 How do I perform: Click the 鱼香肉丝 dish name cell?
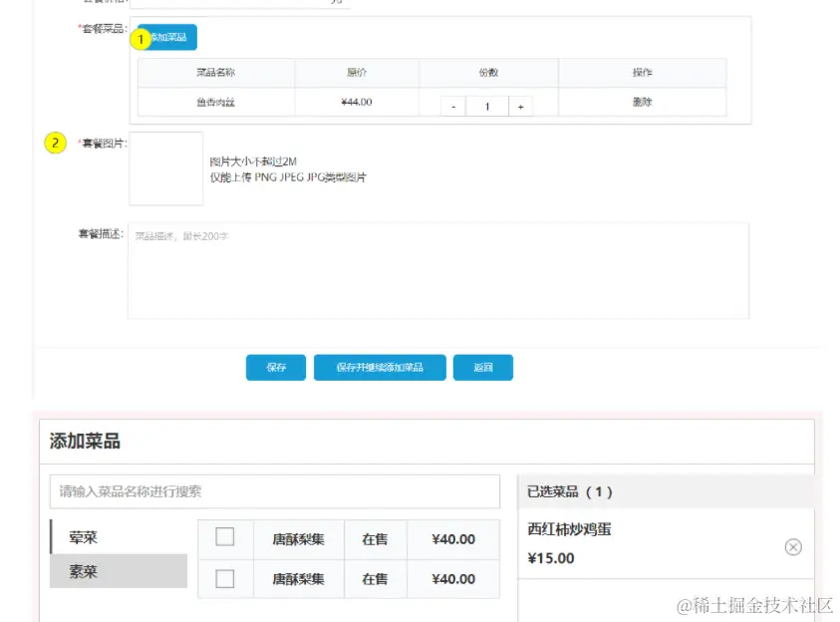[216, 102]
